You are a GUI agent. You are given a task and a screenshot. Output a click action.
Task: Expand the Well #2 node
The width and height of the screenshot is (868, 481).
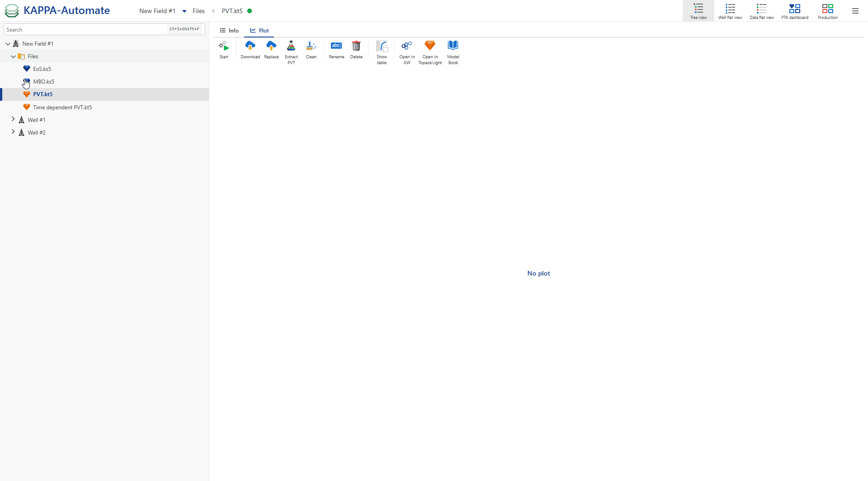[13, 132]
